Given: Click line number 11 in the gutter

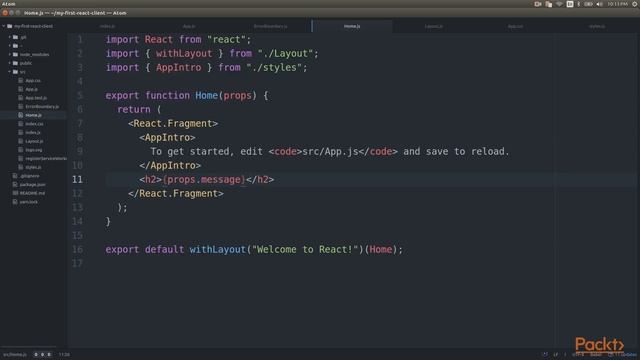Looking at the screenshot, I should 77,180.
